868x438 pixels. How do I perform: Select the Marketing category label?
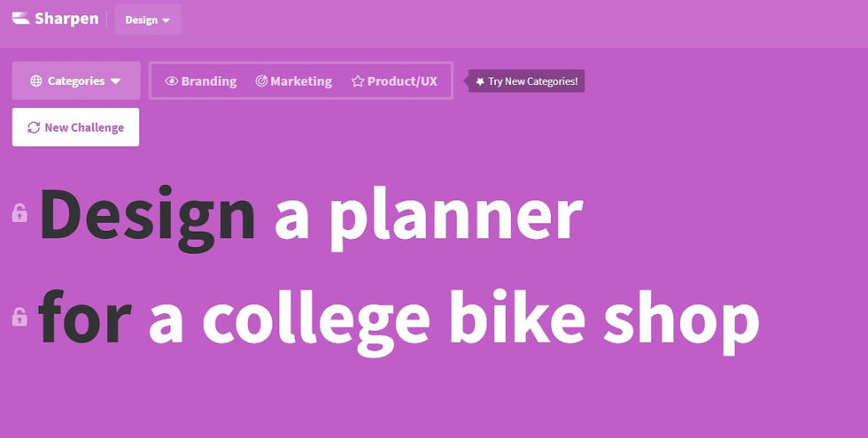click(301, 81)
